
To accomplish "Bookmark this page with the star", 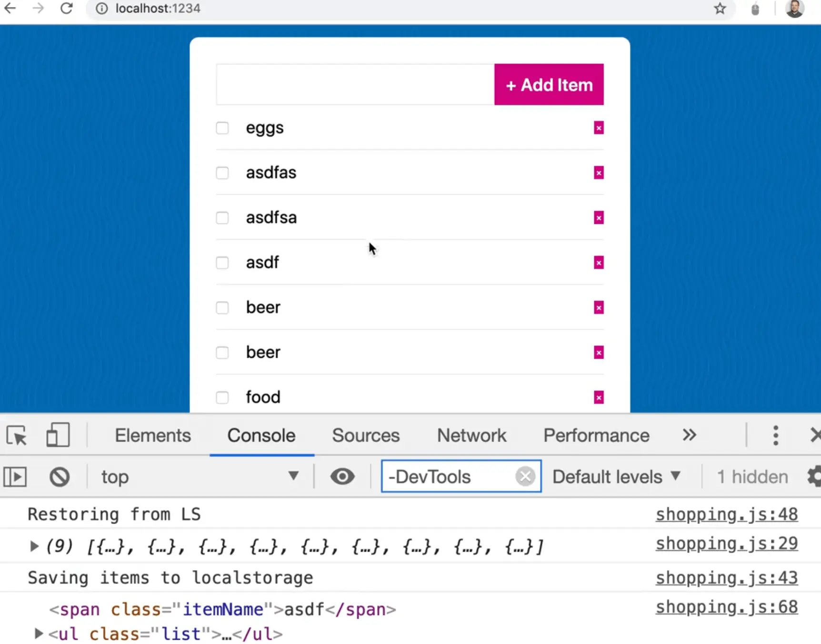I will click(720, 9).
